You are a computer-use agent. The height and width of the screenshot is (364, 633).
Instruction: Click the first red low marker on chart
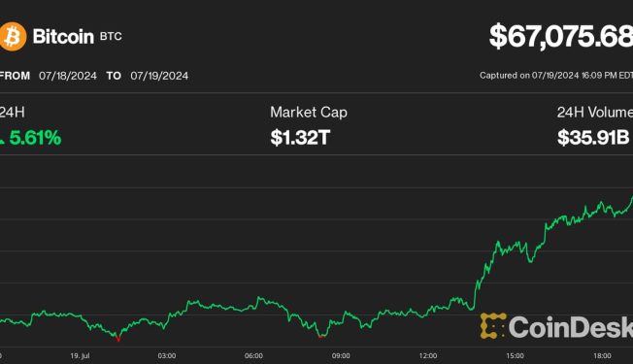[x=117, y=339]
